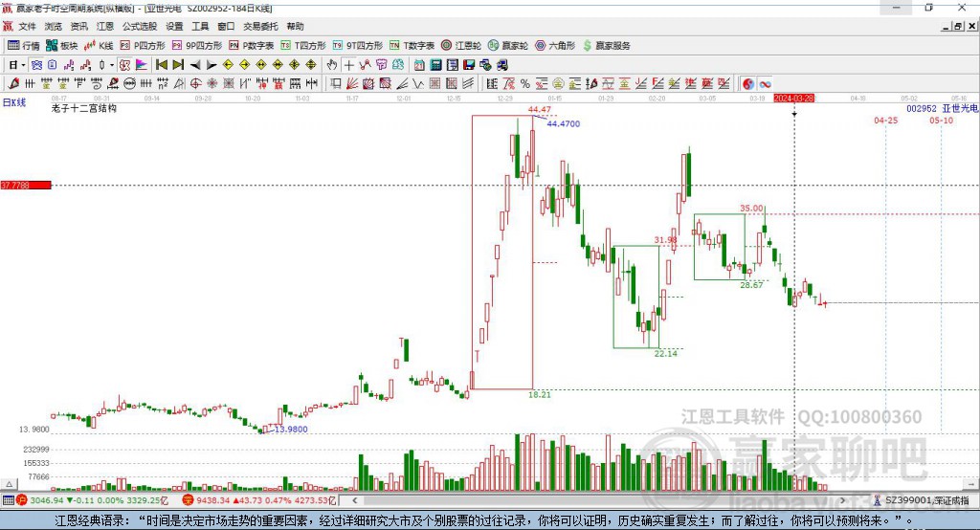Open the T四方形 tool

(303, 46)
